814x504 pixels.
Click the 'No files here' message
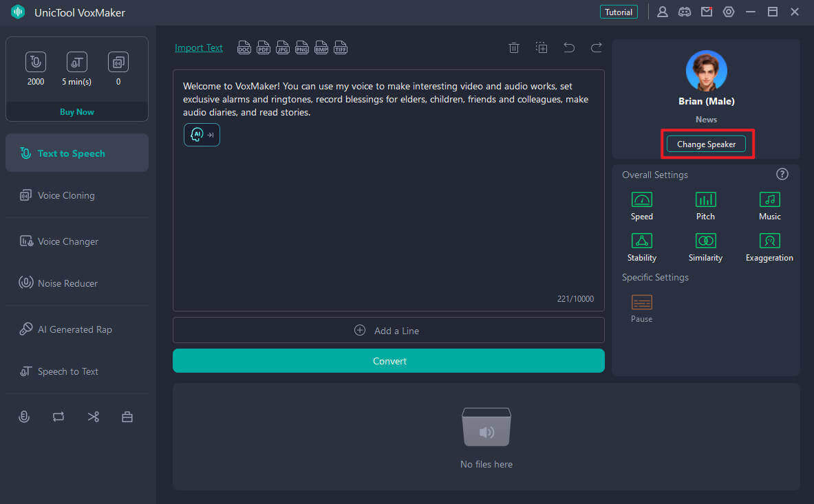(x=486, y=464)
